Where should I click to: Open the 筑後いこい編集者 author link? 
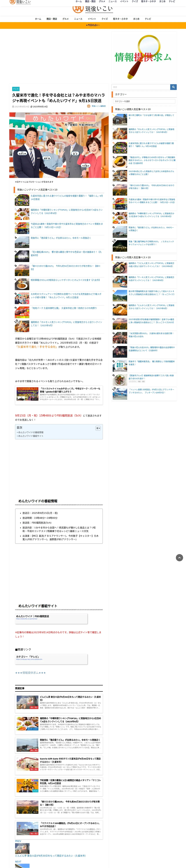(x=99, y=106)
